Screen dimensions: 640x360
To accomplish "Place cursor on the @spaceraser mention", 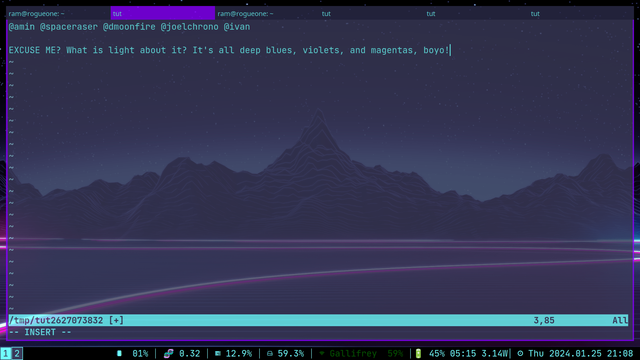I will pyautogui.click(x=69, y=27).
